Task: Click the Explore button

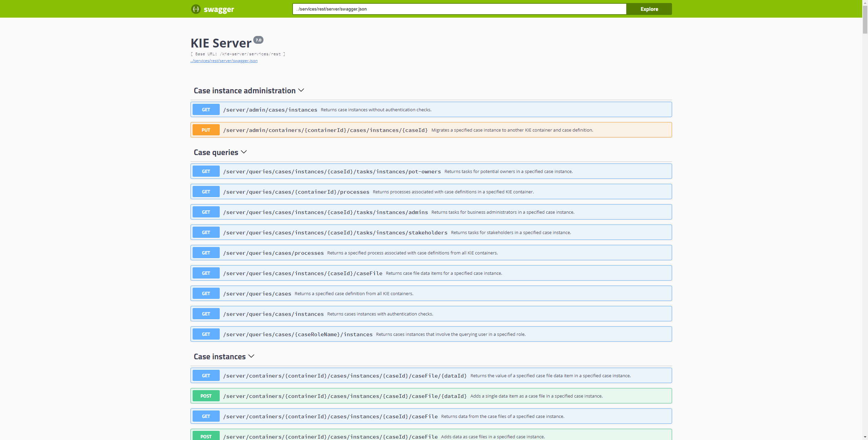Action: click(649, 9)
